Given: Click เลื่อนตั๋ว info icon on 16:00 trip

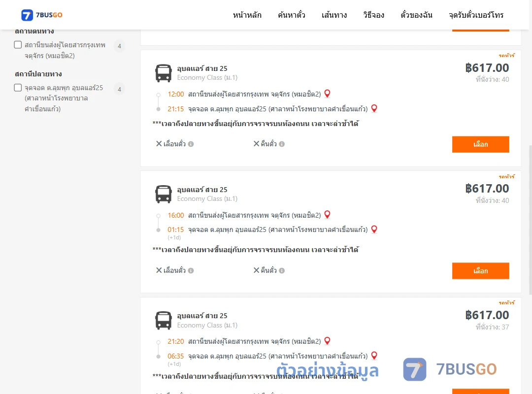Looking at the screenshot, I should [x=191, y=271].
